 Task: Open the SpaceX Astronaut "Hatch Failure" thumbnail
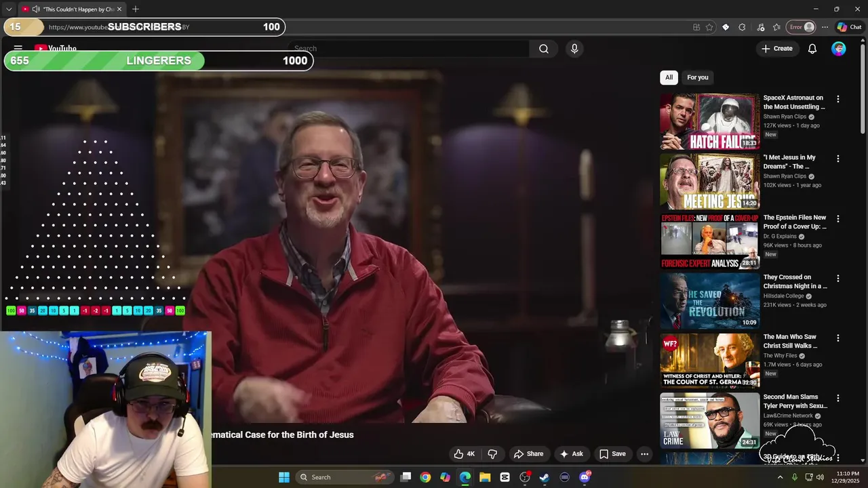709,121
